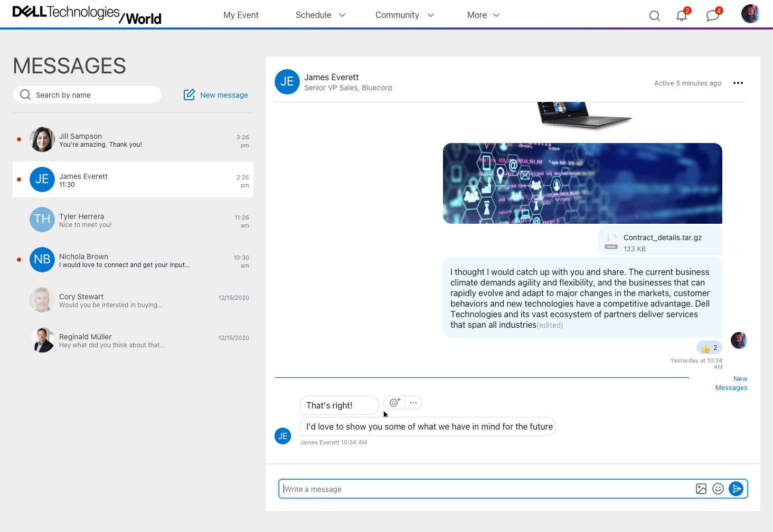Click the I'd love to show you message
The image size is (773, 532).
click(x=428, y=426)
